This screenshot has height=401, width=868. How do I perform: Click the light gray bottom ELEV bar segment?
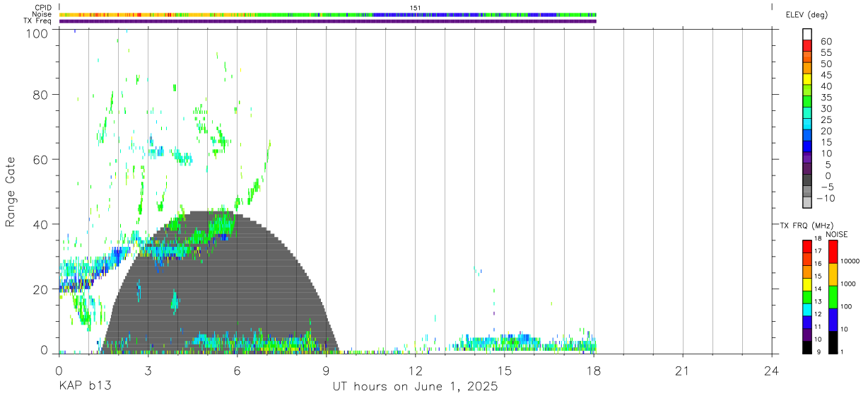click(x=807, y=203)
